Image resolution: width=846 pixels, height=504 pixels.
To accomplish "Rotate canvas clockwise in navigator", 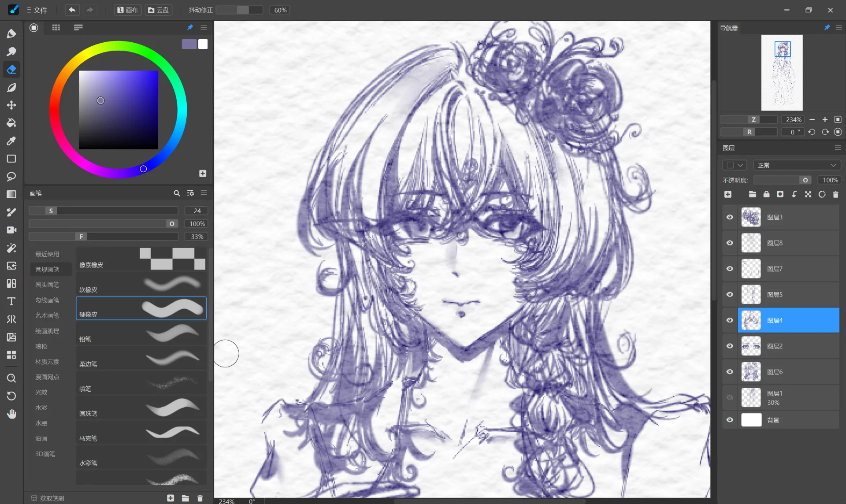I will [825, 132].
